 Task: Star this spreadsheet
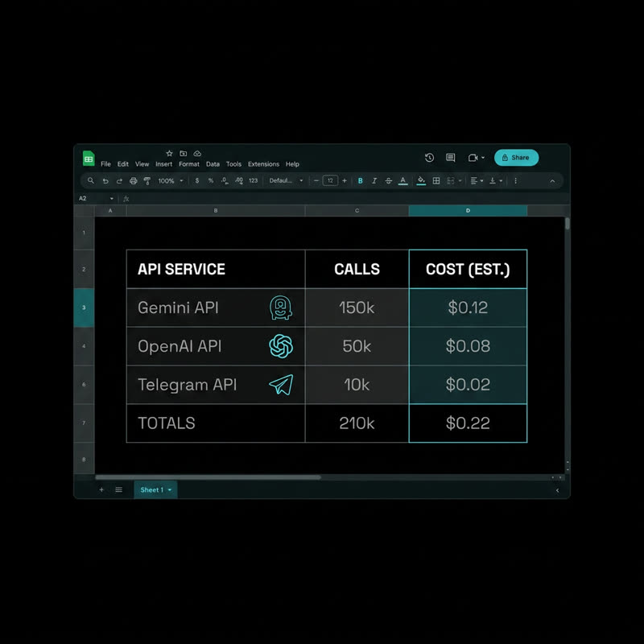(169, 153)
